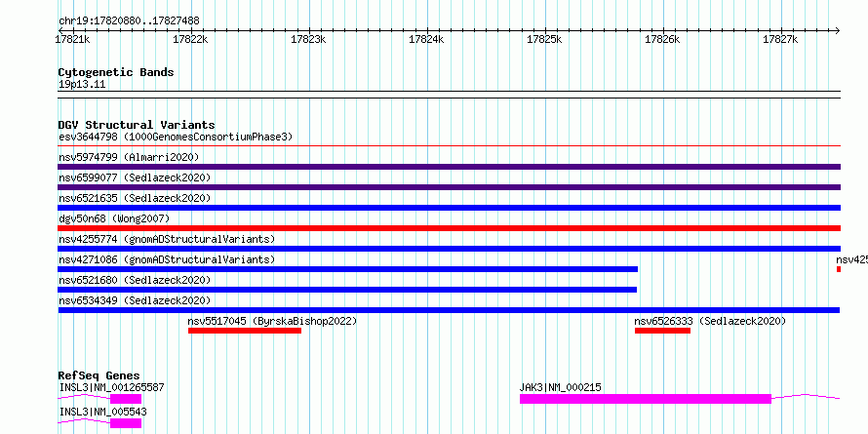Click the 17826k ruler tick label
The image size is (868, 434).
[x=662, y=39]
